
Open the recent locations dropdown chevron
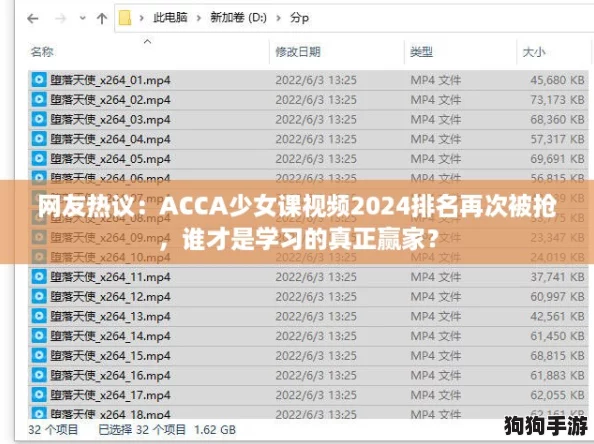pos(82,18)
